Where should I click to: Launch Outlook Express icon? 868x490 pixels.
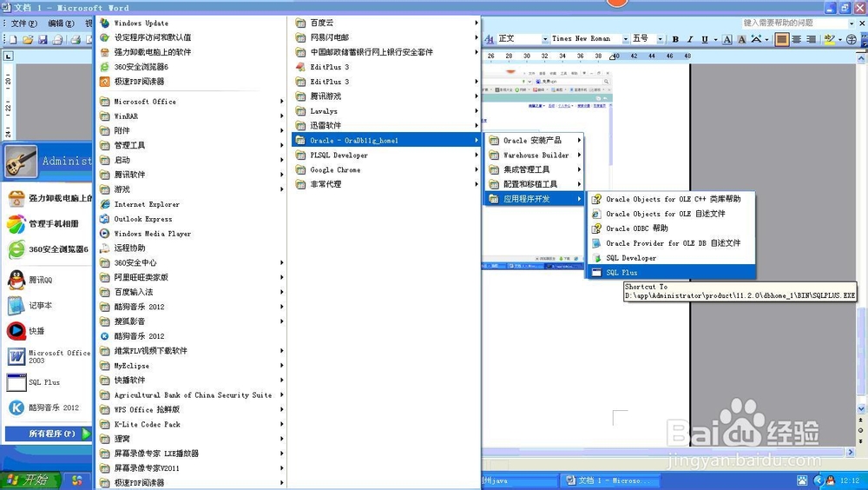point(105,218)
